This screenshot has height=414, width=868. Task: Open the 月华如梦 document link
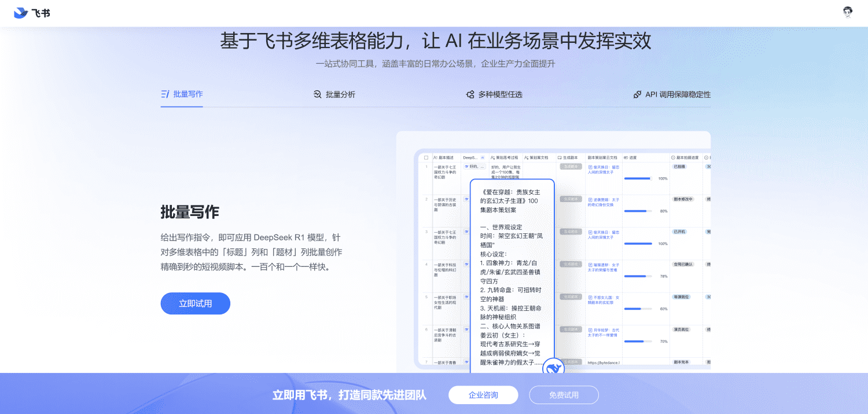[604, 332]
